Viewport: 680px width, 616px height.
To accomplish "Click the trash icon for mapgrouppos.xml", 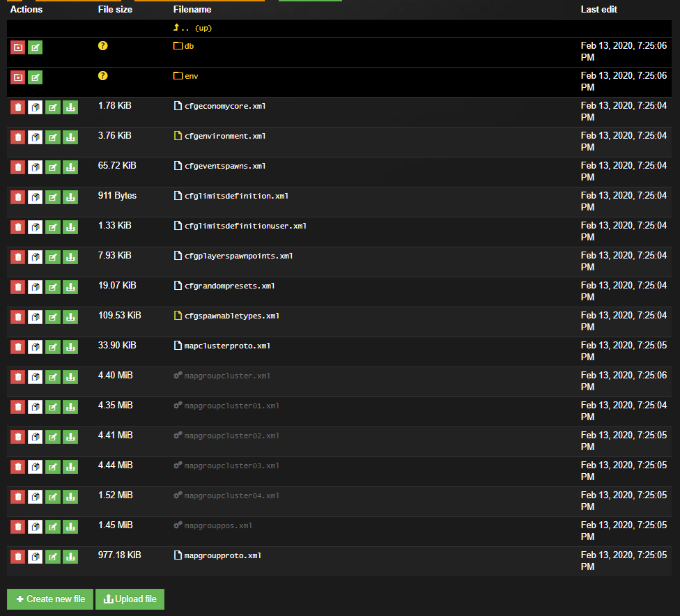I will coord(17,527).
